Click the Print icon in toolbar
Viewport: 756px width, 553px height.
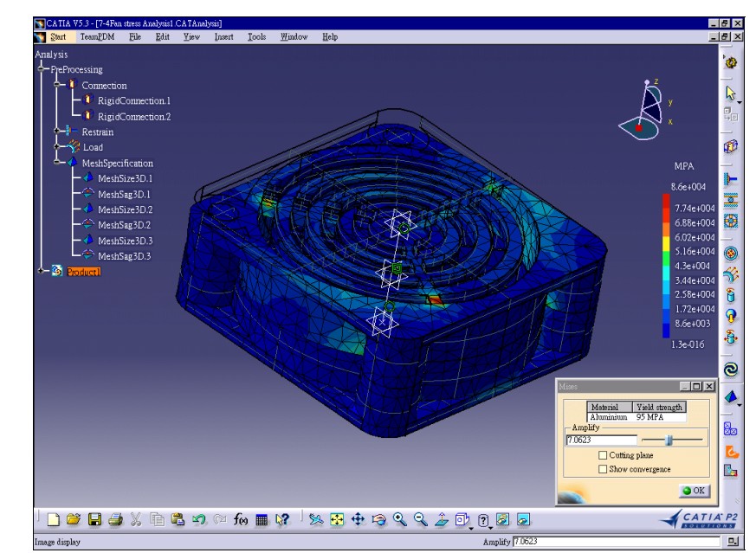point(115,518)
